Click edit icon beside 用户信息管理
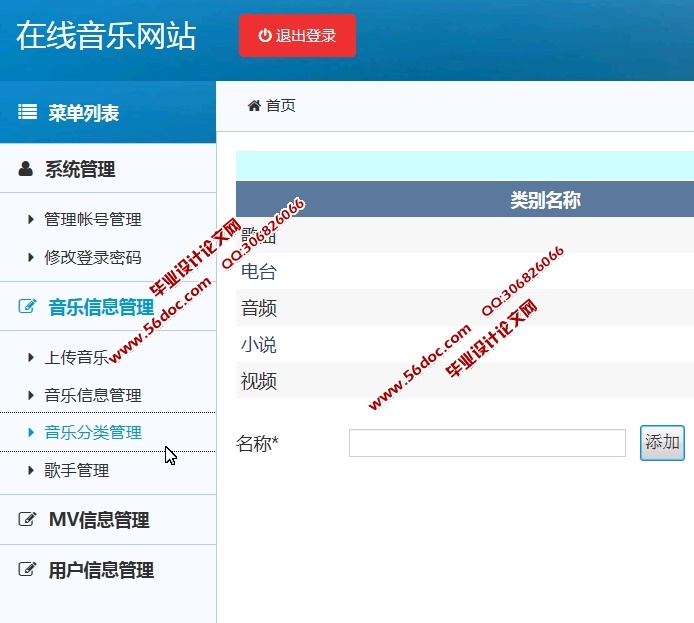The height and width of the screenshot is (623, 694). coord(27,569)
